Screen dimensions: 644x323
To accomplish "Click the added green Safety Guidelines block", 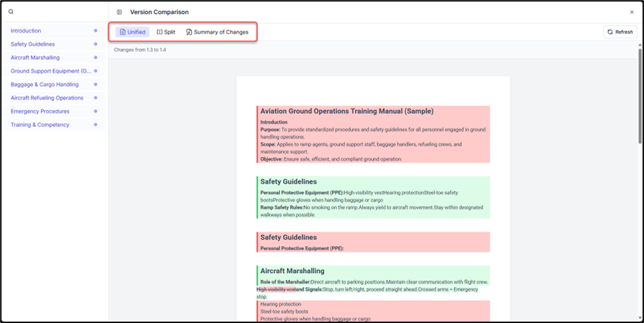I will coord(372,197).
